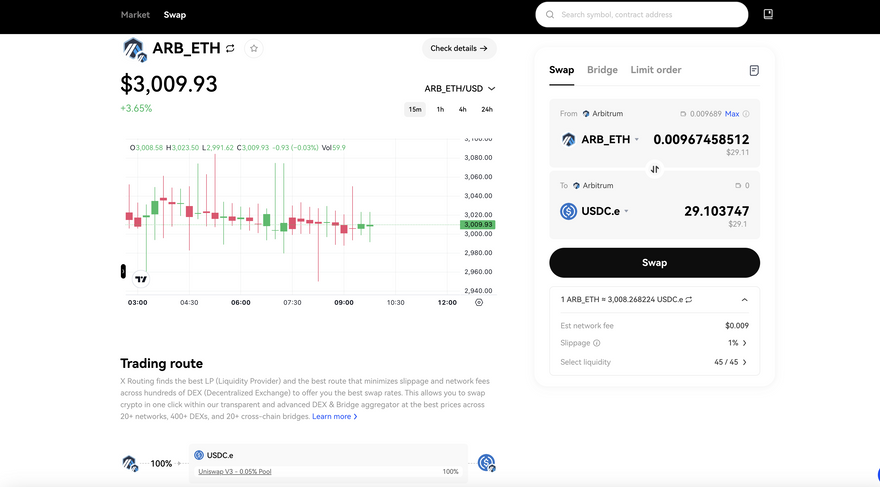880x487 pixels.
Task: Invert the exchange rate using refresh icon
Action: [689, 299]
